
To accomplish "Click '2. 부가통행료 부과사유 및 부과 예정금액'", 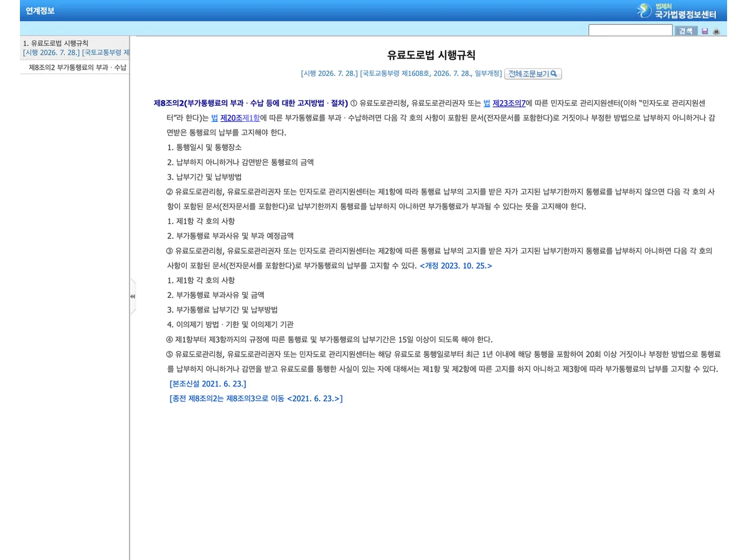I will (x=230, y=236).
